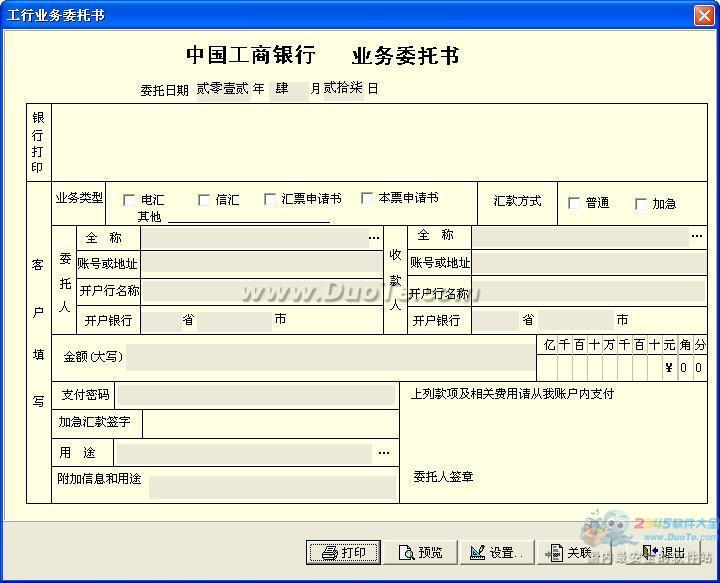The width and height of the screenshot is (720, 583).
Task: Close the 工行业务委托书 window
Action: (x=704, y=15)
